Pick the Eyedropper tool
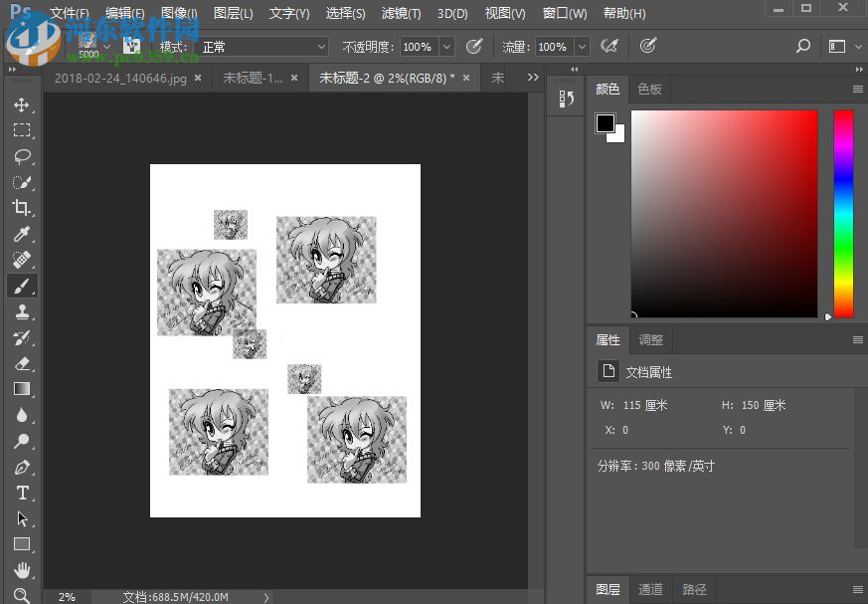This screenshot has width=868, height=604. tap(22, 235)
